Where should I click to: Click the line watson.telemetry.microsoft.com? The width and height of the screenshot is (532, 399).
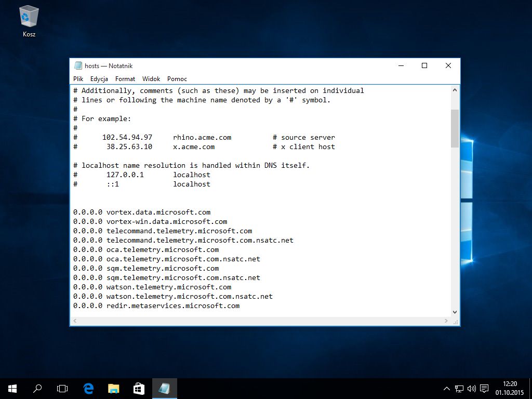[152, 287]
